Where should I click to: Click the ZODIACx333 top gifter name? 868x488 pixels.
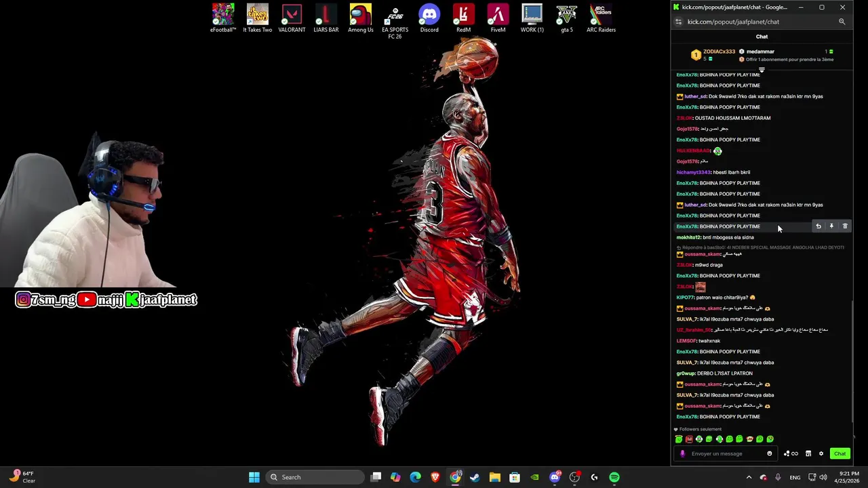point(719,52)
